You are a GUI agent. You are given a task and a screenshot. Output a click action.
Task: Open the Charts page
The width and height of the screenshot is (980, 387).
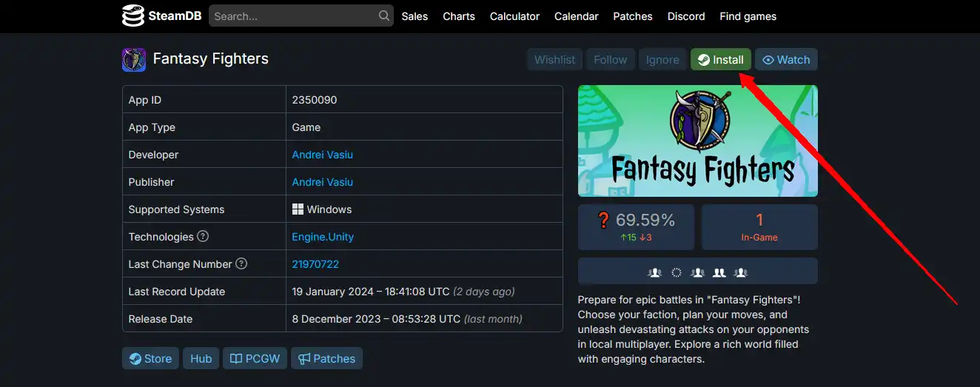click(x=459, y=16)
